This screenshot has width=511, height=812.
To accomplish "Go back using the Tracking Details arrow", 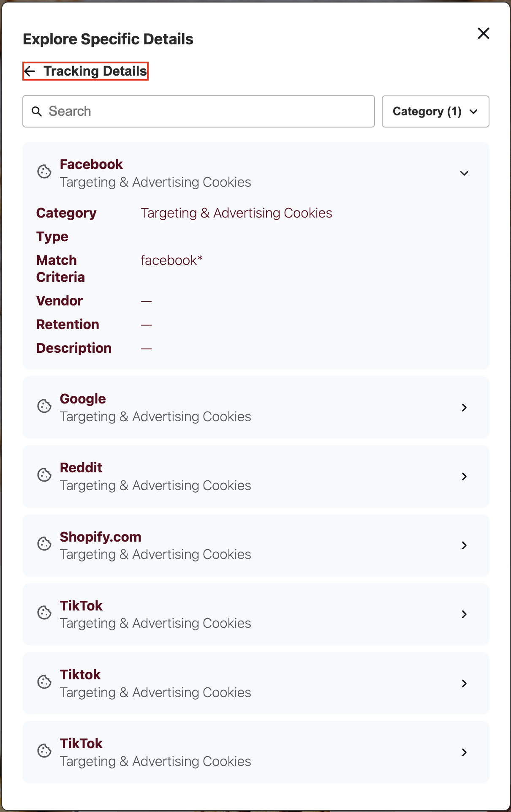I will (30, 71).
